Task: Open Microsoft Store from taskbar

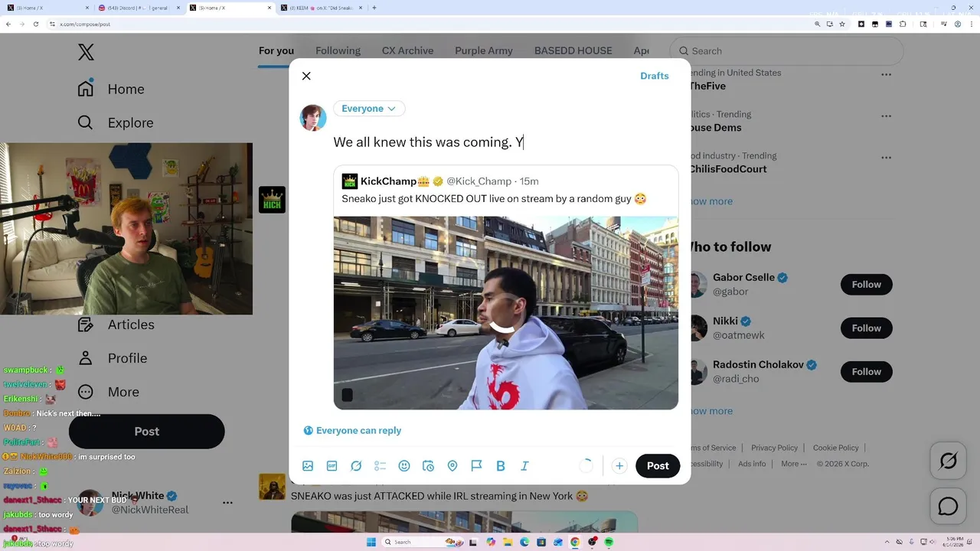Action: (541, 542)
